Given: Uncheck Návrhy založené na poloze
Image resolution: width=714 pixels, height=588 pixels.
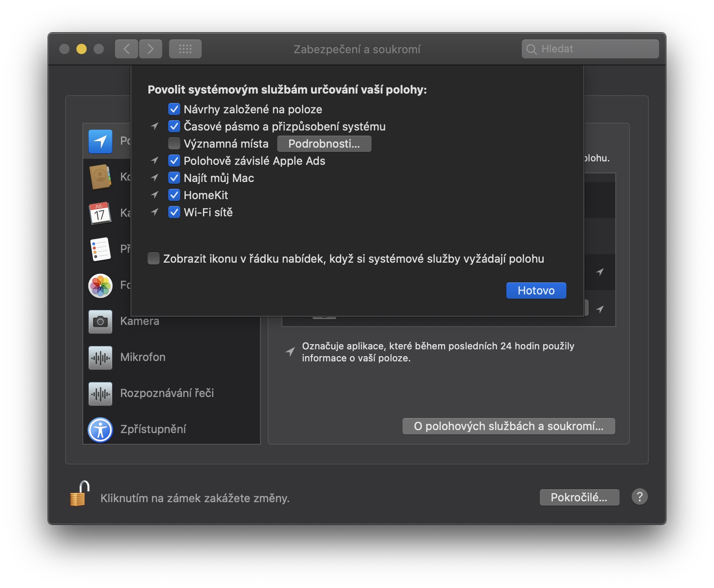Looking at the screenshot, I should pyautogui.click(x=174, y=109).
